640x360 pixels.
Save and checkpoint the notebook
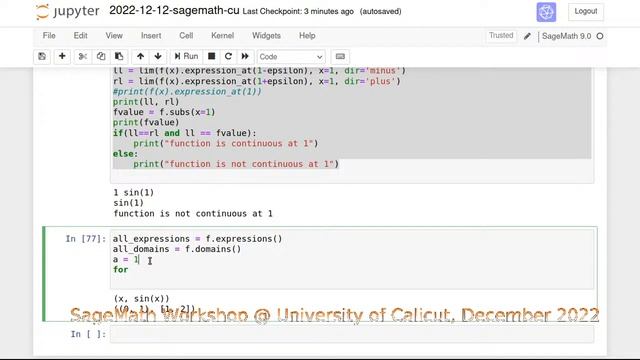[42, 56]
